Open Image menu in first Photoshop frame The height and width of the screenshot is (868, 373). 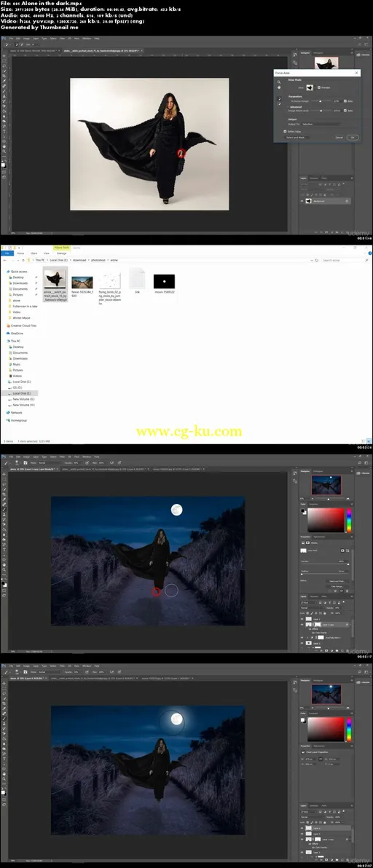click(26, 38)
